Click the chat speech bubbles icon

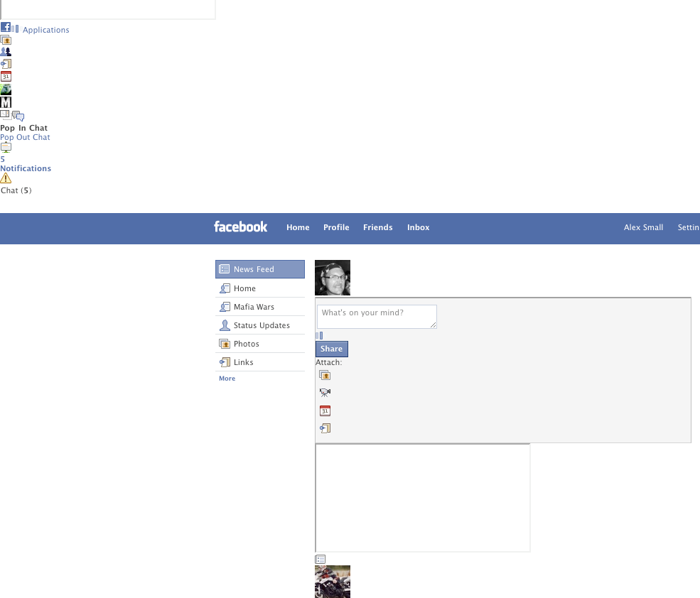point(18,116)
